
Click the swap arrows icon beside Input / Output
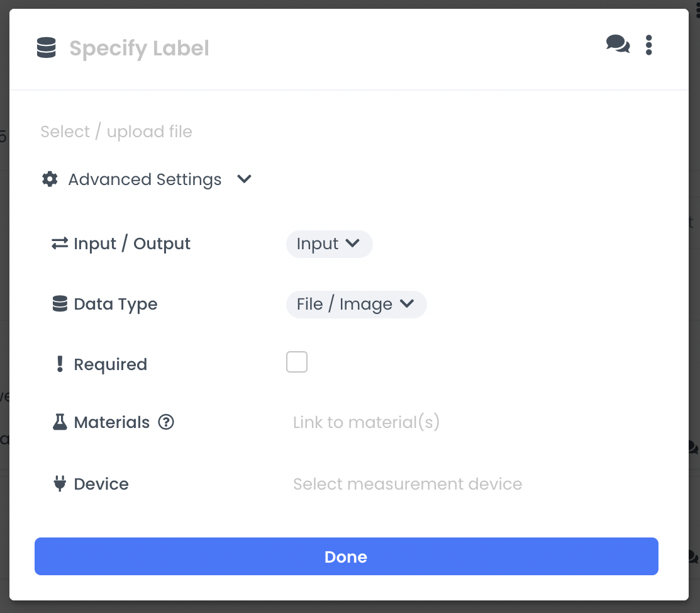58,243
